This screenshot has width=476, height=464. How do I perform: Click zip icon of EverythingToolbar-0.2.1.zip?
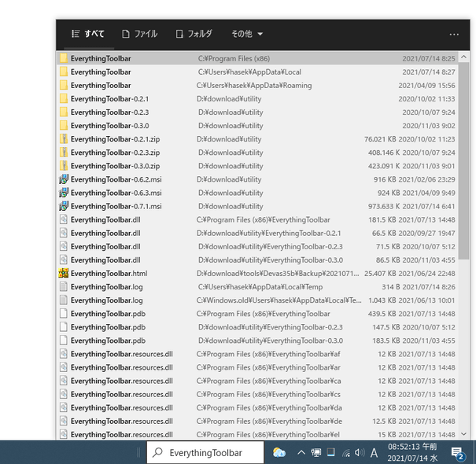tap(64, 139)
